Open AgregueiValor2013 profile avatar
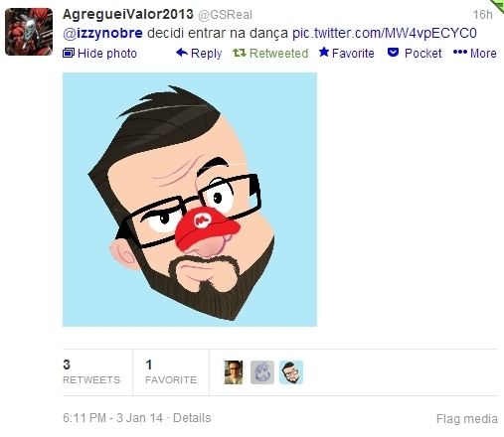Screen dimensions: 504x437 tap(29, 32)
